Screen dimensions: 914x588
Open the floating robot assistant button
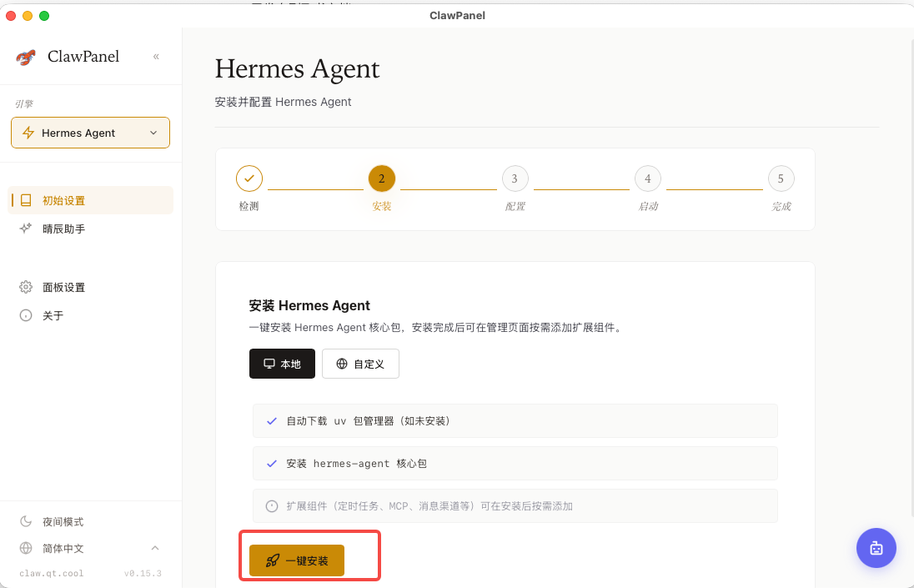(x=876, y=548)
